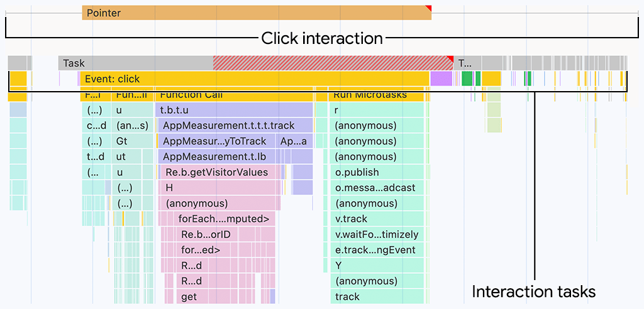Screen dimensions: 644x309
Task: Click the e.track...ngEvent block
Action: pyautogui.click(x=376, y=250)
